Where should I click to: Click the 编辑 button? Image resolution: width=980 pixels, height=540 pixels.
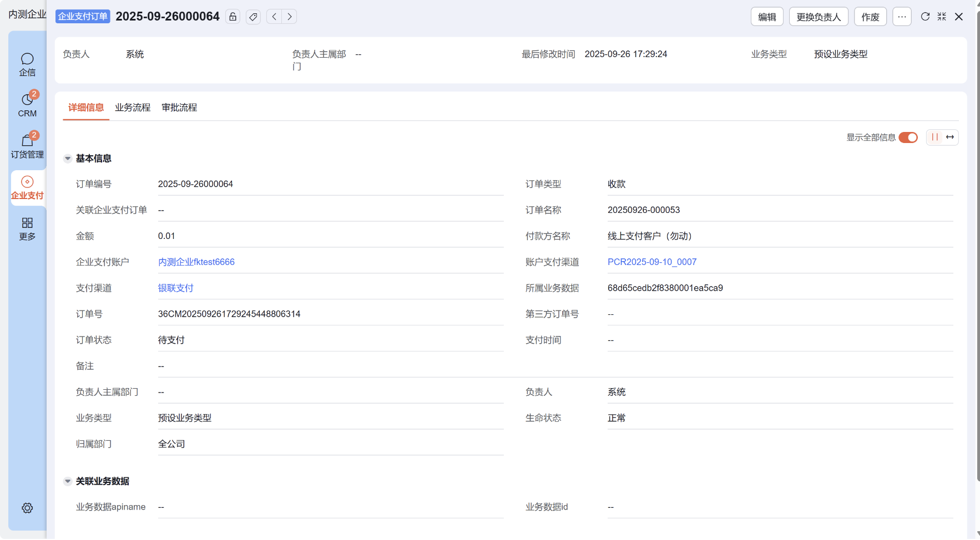point(767,17)
